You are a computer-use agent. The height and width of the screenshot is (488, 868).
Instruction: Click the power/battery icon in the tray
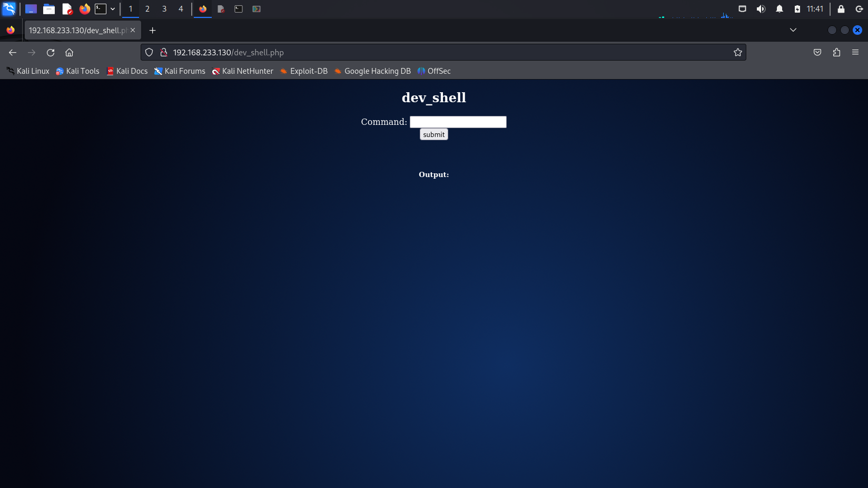pyautogui.click(x=797, y=9)
